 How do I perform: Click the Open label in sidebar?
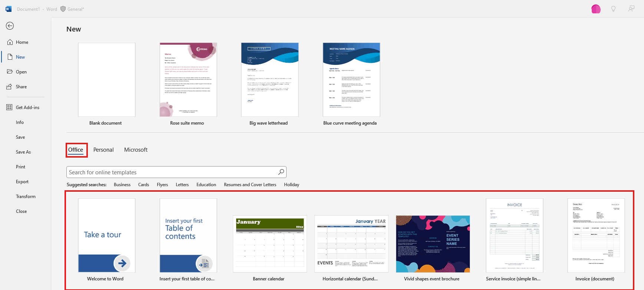[21, 72]
